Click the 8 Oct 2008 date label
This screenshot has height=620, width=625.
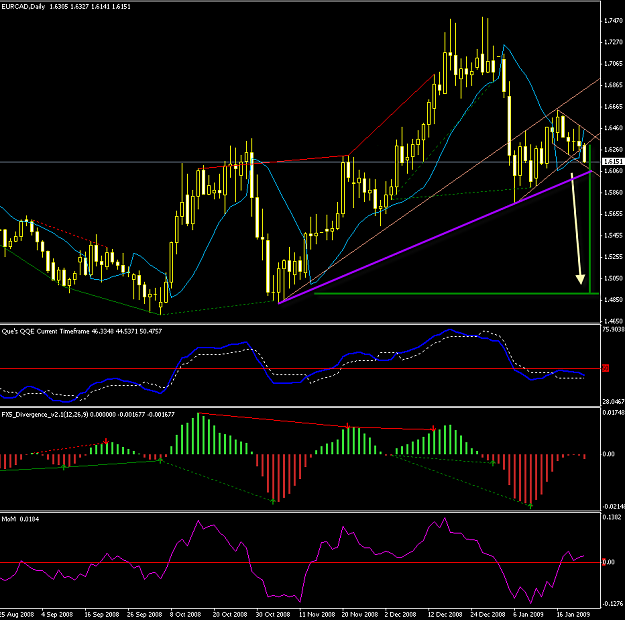tap(185, 614)
